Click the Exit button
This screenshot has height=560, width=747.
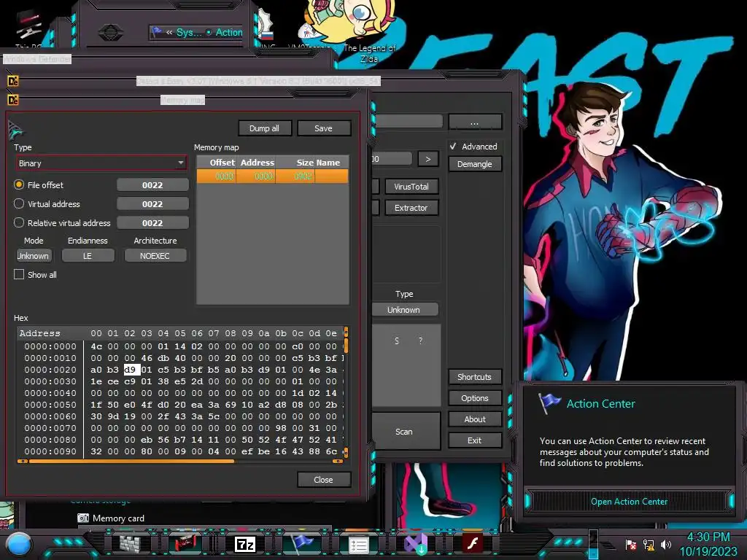click(x=474, y=440)
